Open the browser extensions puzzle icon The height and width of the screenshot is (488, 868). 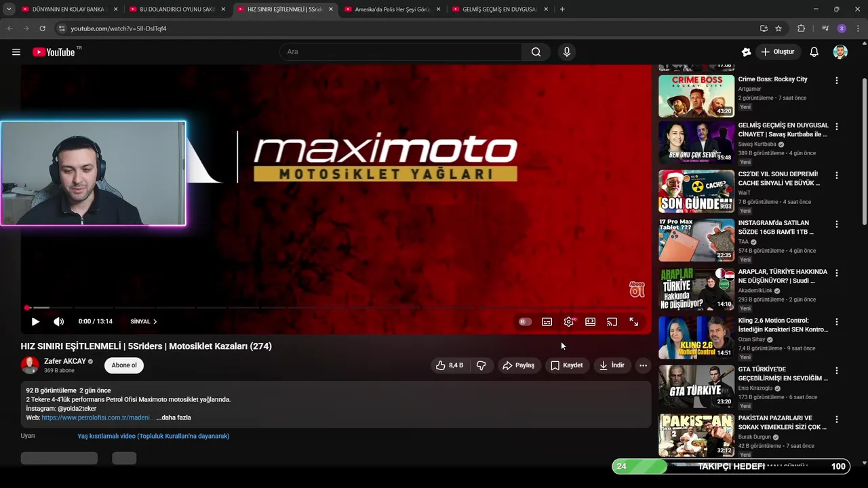[x=801, y=28]
